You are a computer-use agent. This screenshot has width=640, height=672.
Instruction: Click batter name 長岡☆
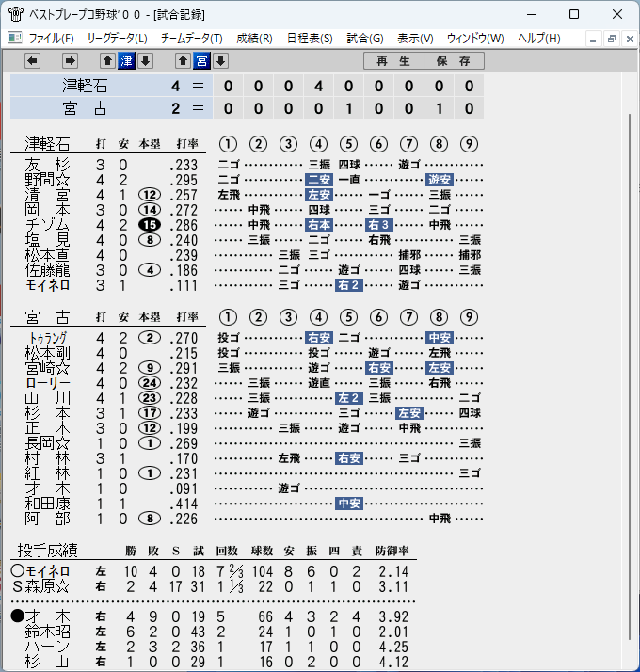pos(47,443)
